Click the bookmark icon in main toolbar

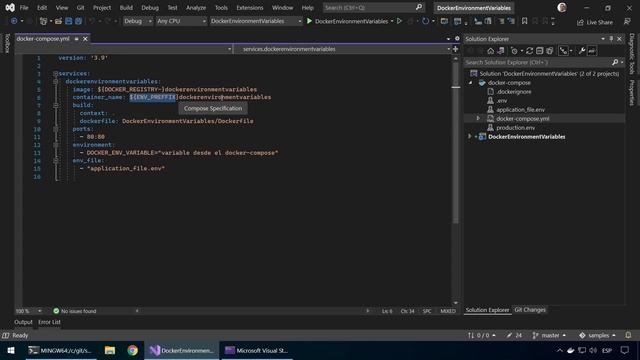[x=524, y=21]
